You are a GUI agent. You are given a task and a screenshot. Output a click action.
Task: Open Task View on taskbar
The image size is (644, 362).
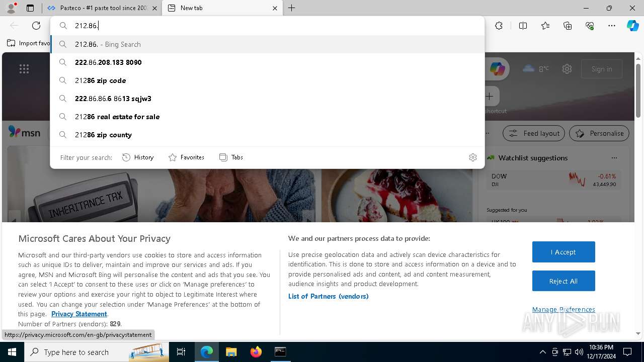click(181, 352)
